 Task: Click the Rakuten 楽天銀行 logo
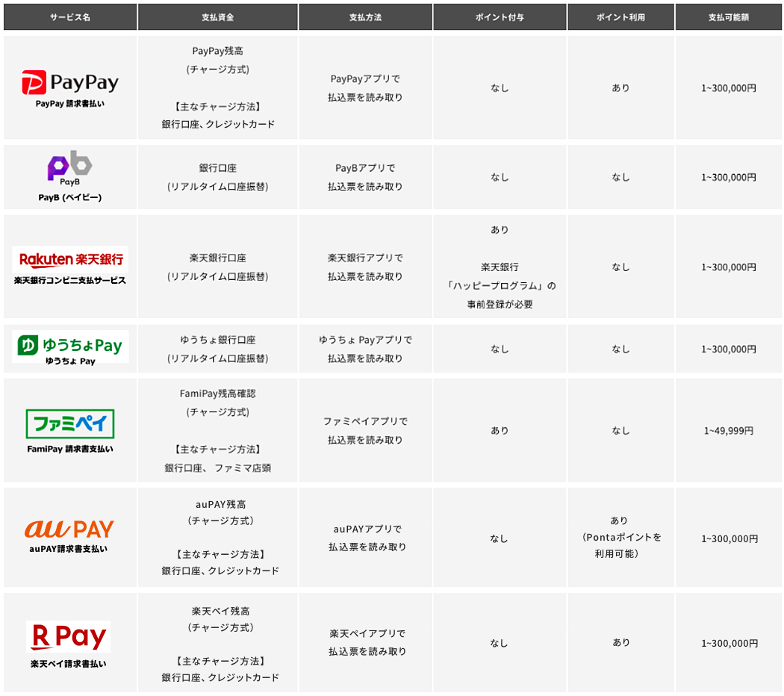pyautogui.click(x=70, y=259)
